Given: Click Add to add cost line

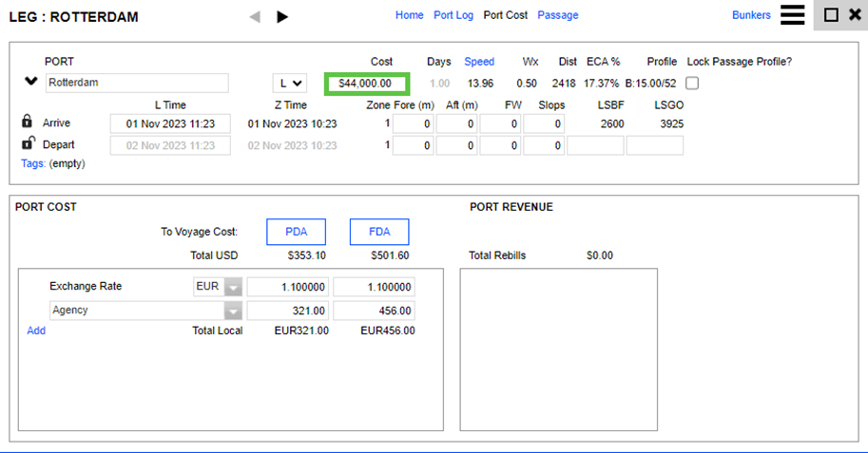Looking at the screenshot, I should 36,330.
